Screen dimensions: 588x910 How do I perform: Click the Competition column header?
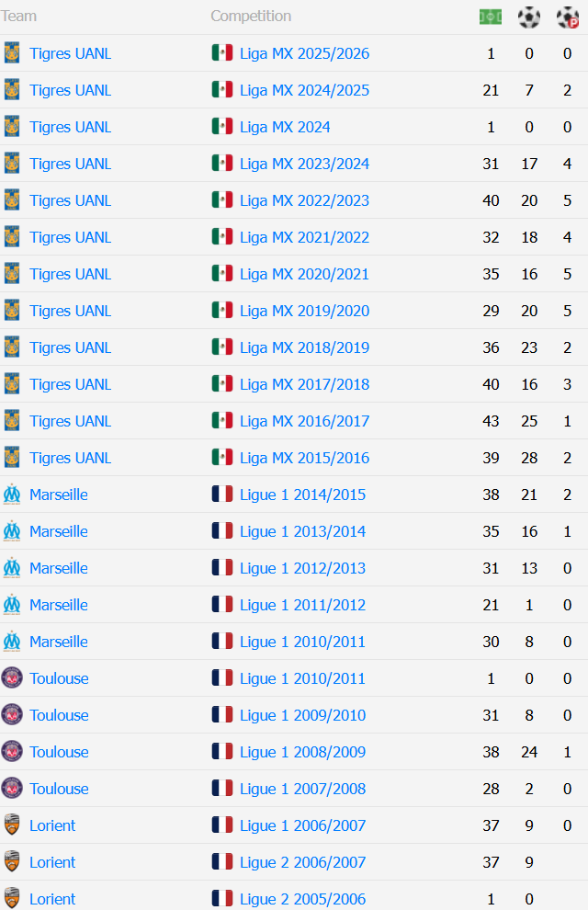(x=251, y=17)
